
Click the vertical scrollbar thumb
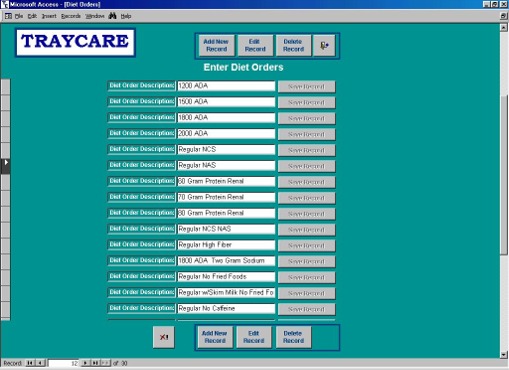tap(504, 175)
